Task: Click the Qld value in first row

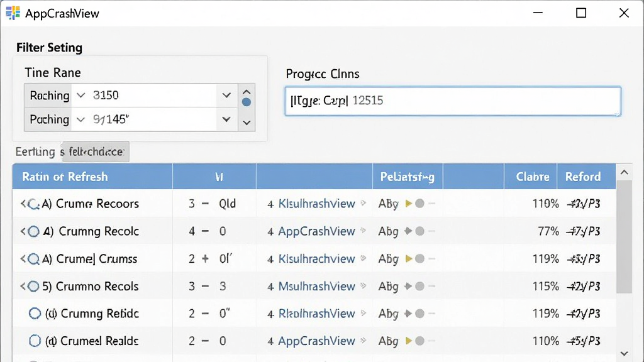Action: [227, 204]
